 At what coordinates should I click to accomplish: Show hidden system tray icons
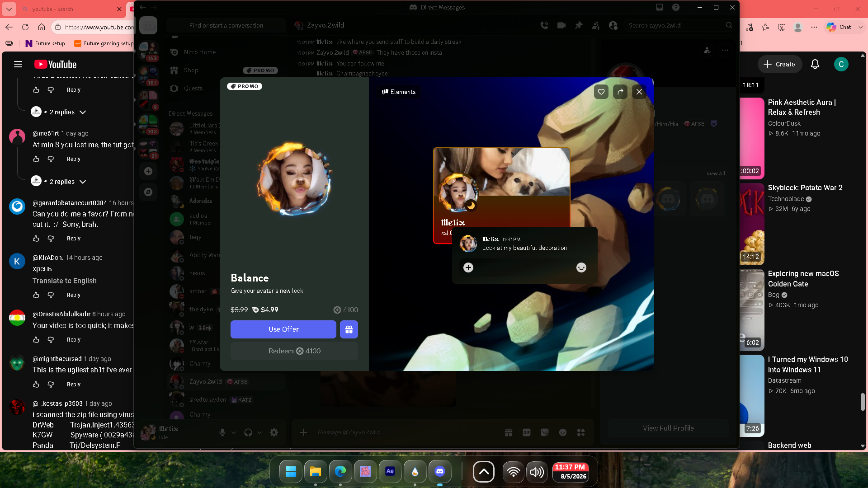click(x=484, y=472)
